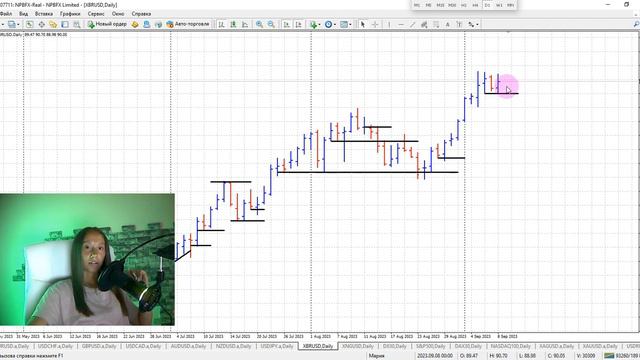Image resolution: width=640 pixels, height=360 pixels.
Task: Select the trendline drawing tool
Action: [413, 24]
